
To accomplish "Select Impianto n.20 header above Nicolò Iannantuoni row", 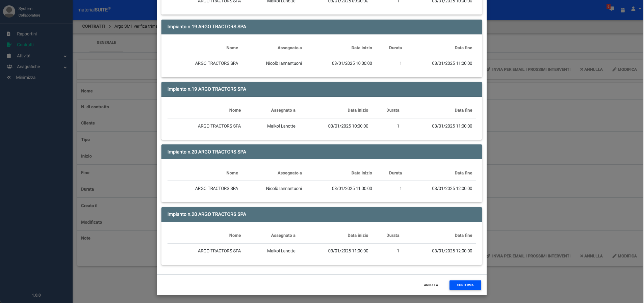I will coord(321,152).
